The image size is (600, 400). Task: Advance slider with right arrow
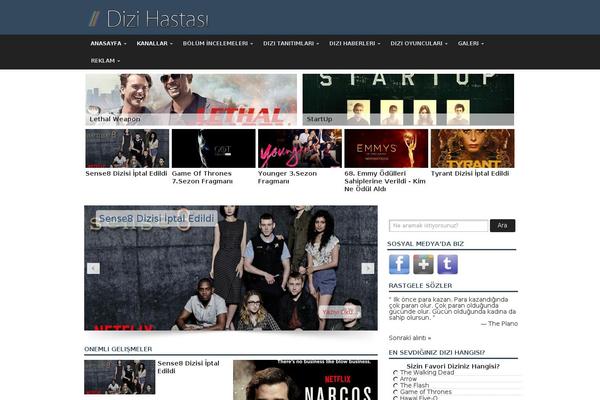click(x=368, y=268)
